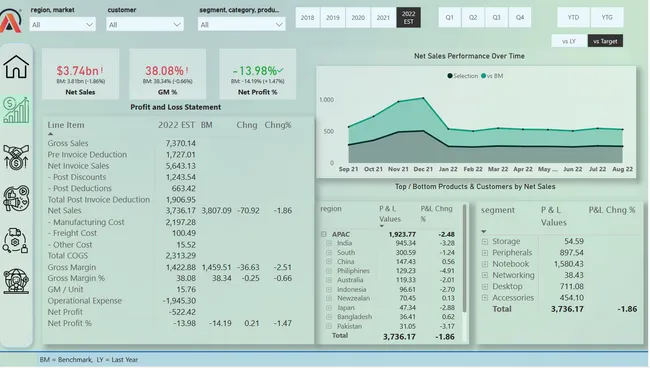This screenshot has height=368, width=650.
Task: Sort by 2022 EST column header
Action: pos(176,125)
